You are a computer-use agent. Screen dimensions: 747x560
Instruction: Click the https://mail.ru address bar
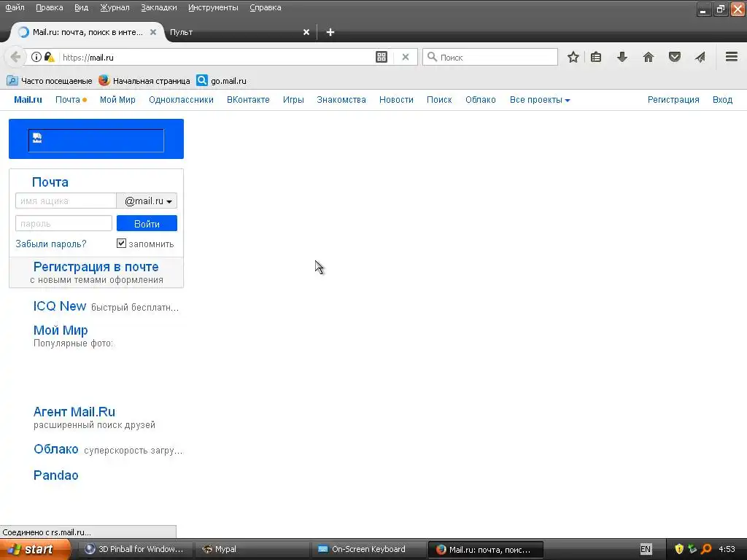(217, 57)
